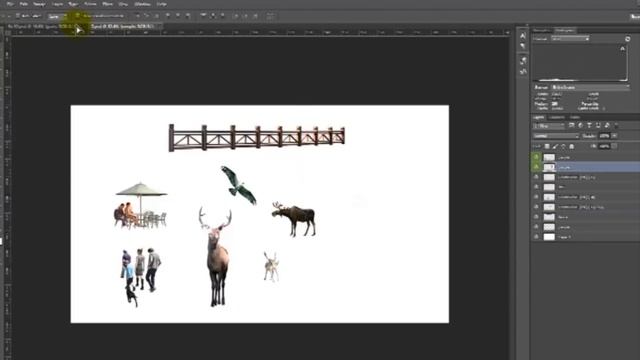Open the Filter menu

pos(107,4)
